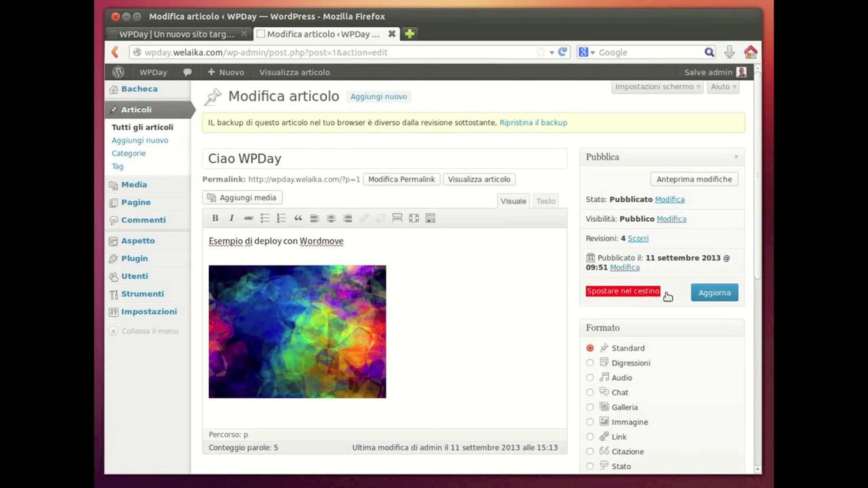Image resolution: width=868 pixels, height=488 pixels.
Task: Open Firefox downloads arrow
Action: [729, 52]
